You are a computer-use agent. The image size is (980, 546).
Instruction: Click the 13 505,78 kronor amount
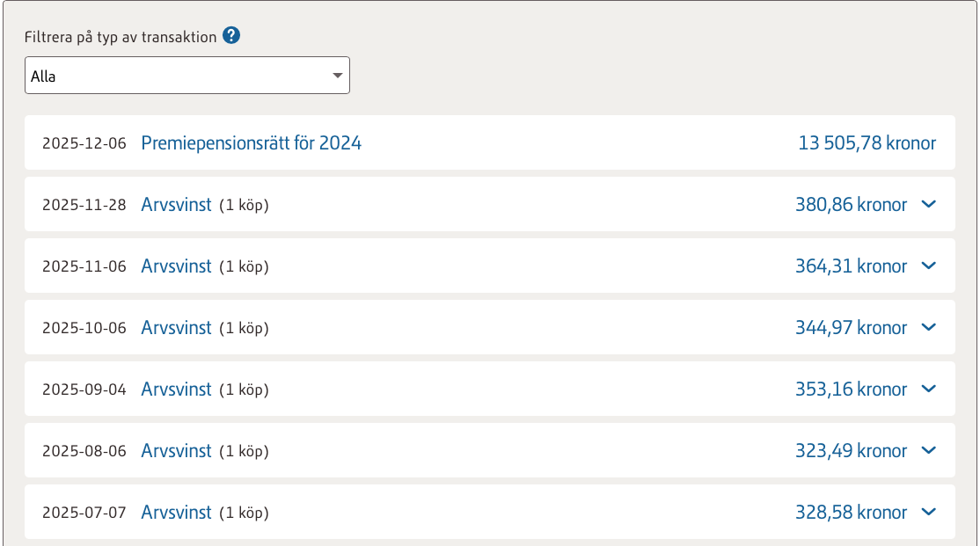point(867,143)
